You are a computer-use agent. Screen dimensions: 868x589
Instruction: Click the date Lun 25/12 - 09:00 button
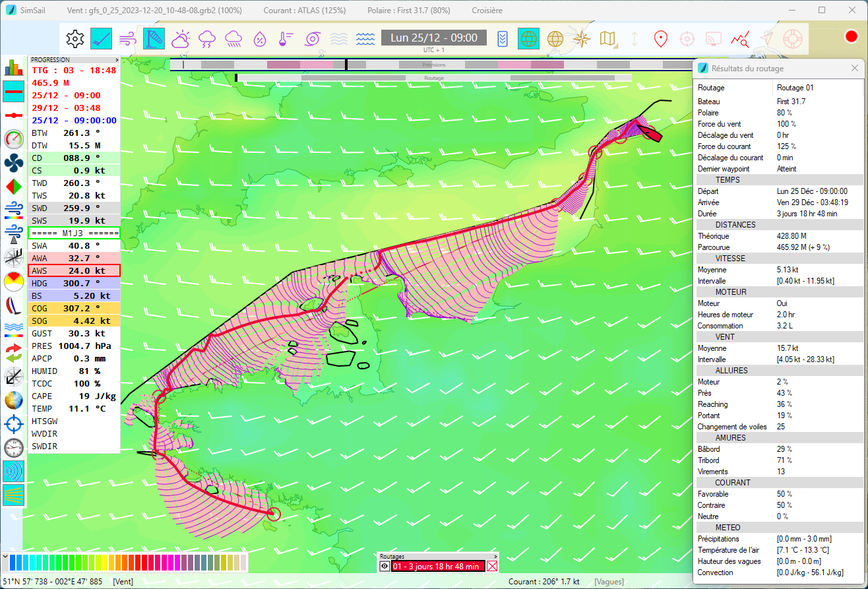click(x=433, y=38)
